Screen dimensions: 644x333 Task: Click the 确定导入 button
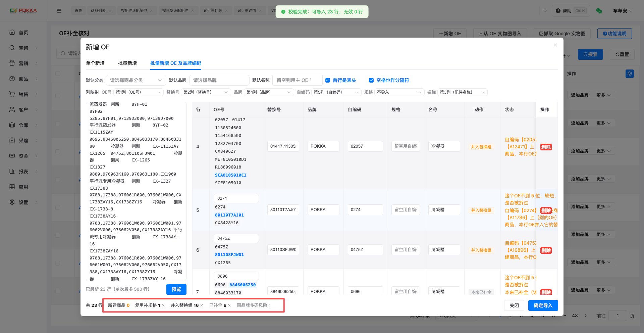click(x=543, y=305)
